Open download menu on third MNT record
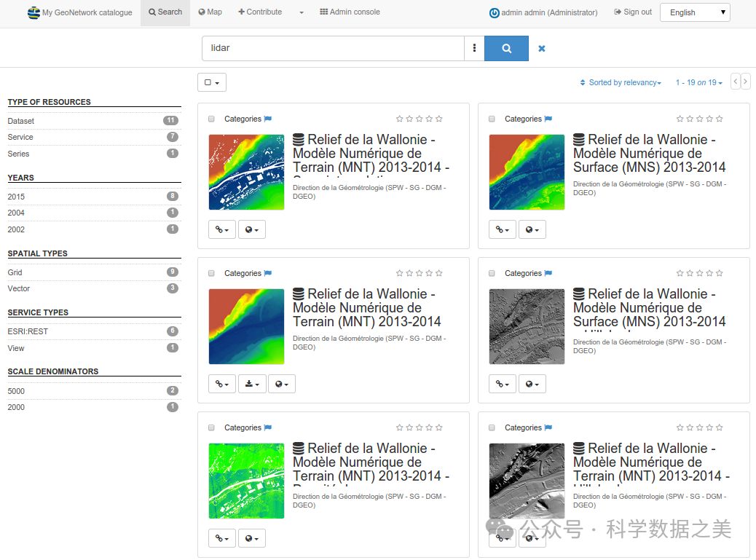 click(x=251, y=384)
